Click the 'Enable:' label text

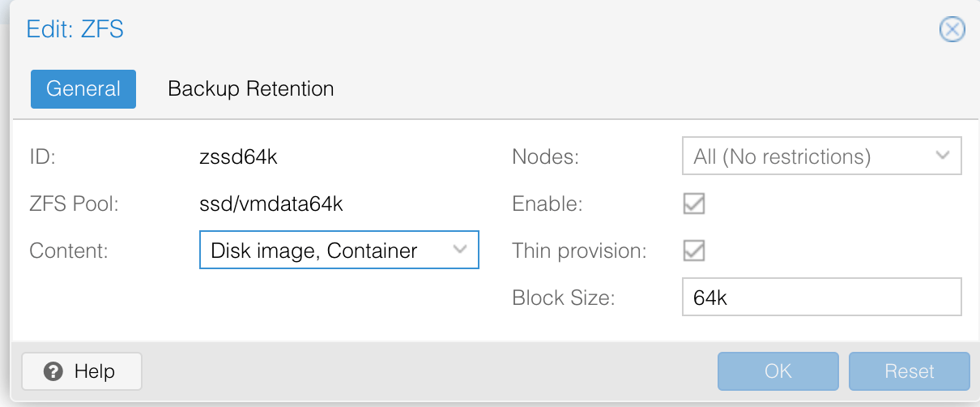548,203
